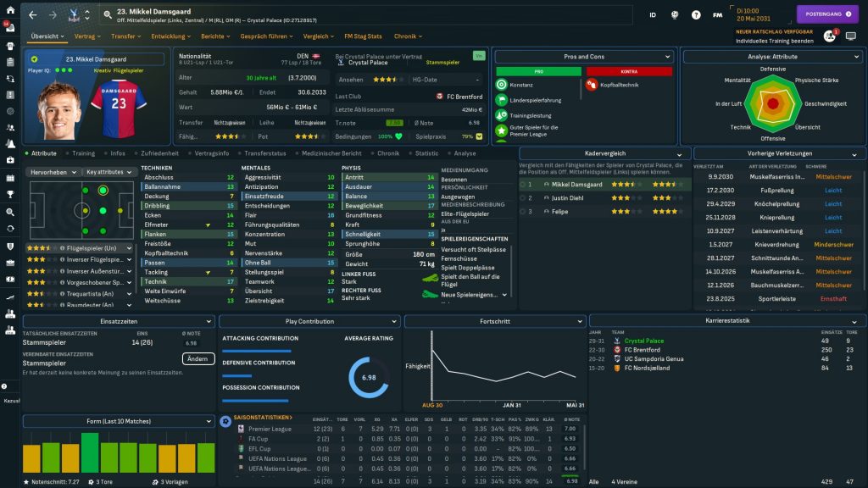Click the highlighted top position on pitch
Screen dimensions: 868x488
click(x=103, y=189)
